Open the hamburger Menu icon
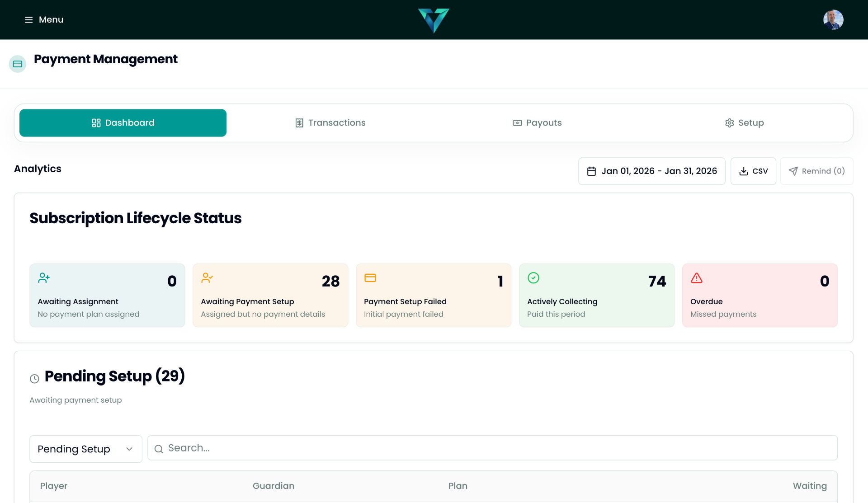The height and width of the screenshot is (503, 868). 28,19
